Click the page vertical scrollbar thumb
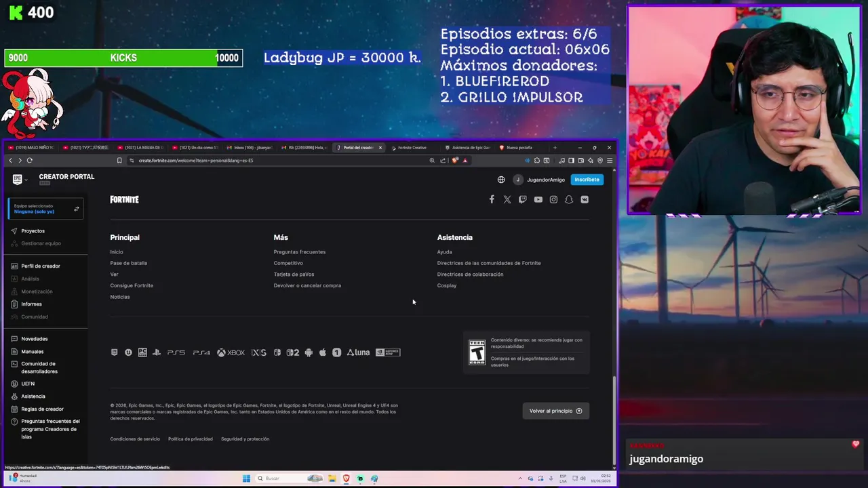The image size is (868, 488). [x=614, y=420]
